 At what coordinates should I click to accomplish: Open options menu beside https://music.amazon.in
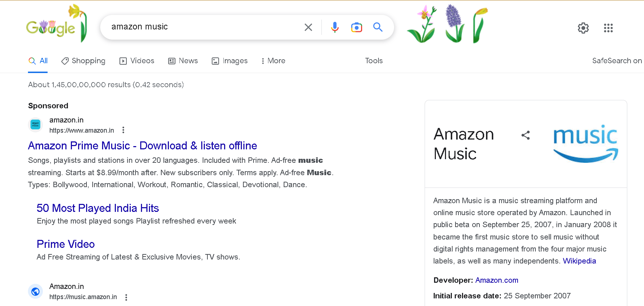coord(126,297)
